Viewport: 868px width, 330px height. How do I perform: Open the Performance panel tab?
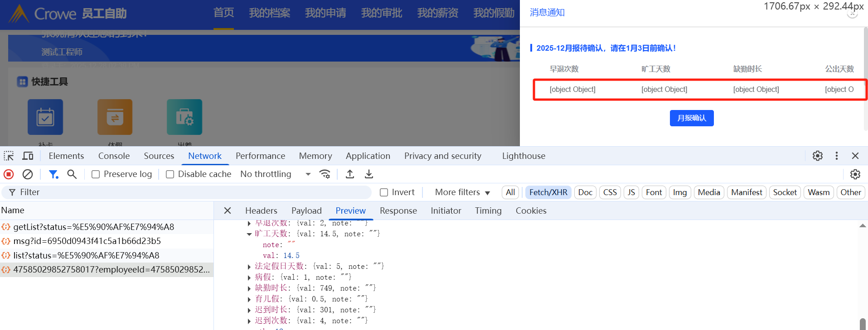[260, 156]
